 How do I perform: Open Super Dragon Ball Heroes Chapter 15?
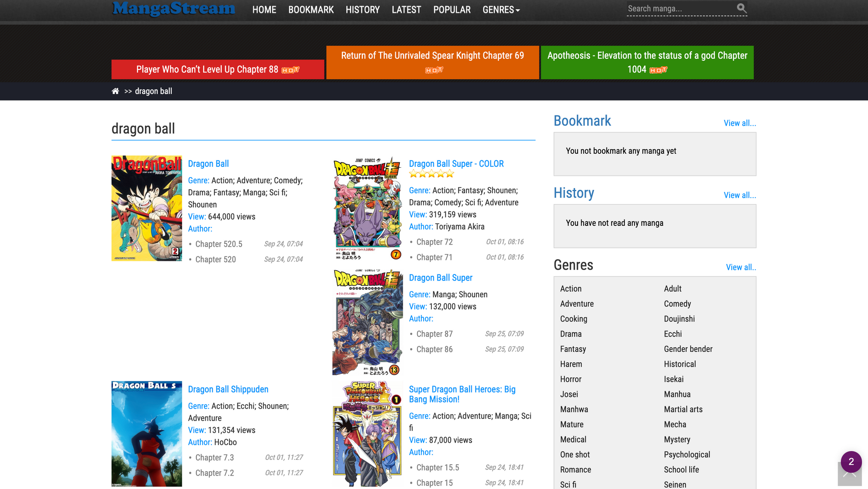click(434, 483)
